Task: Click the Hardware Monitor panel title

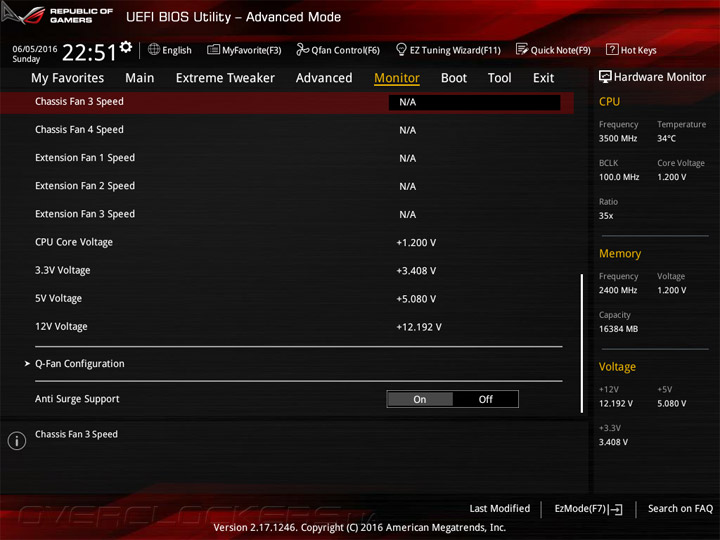Action: [x=659, y=77]
